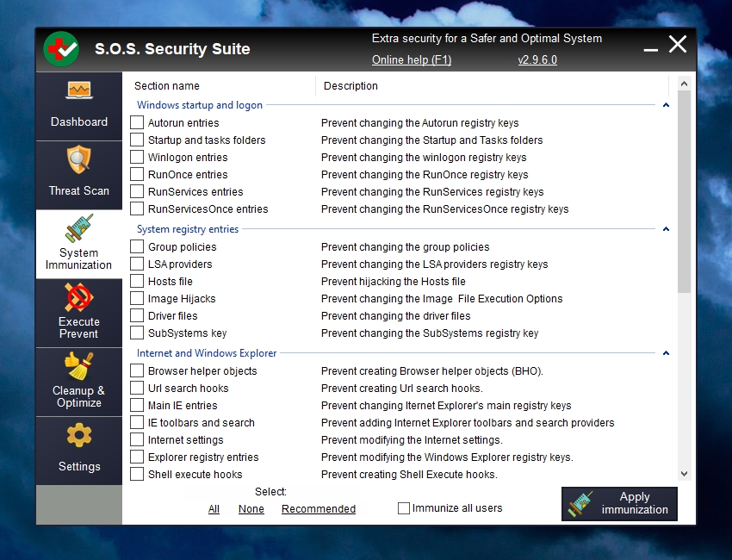Toggle RunServicesOnce entries checkbox
Viewport: 732px width, 560px height.
(x=137, y=208)
